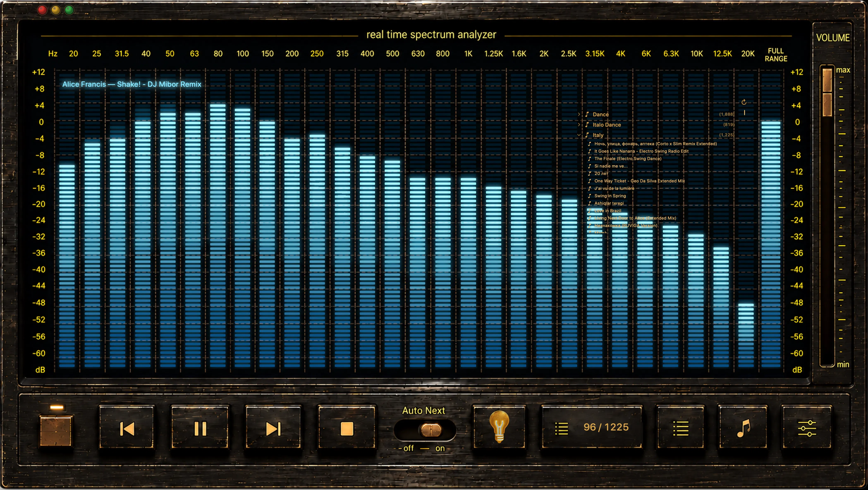Click the music note icon beside Dance

[x=587, y=114]
